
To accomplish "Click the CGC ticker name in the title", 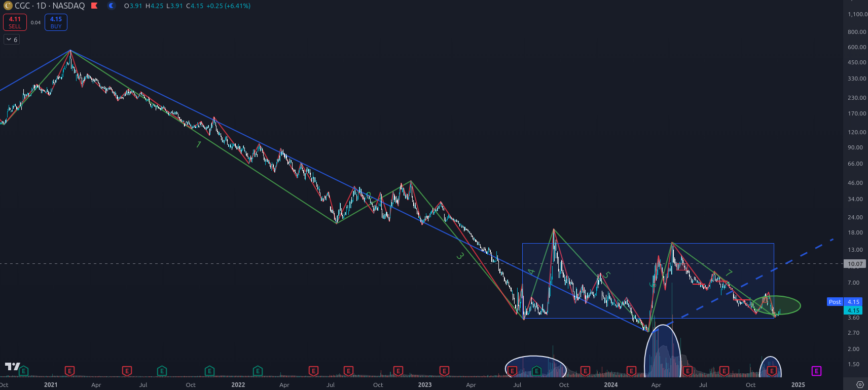I will [x=22, y=6].
